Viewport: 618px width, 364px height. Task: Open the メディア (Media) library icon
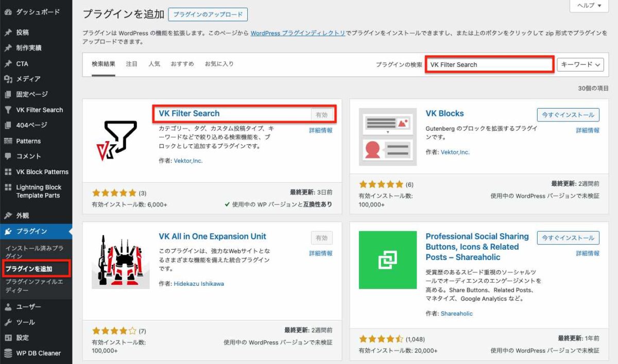7,78
